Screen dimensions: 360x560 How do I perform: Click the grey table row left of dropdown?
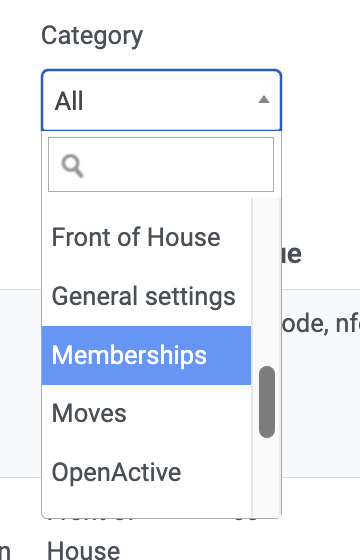point(21,383)
